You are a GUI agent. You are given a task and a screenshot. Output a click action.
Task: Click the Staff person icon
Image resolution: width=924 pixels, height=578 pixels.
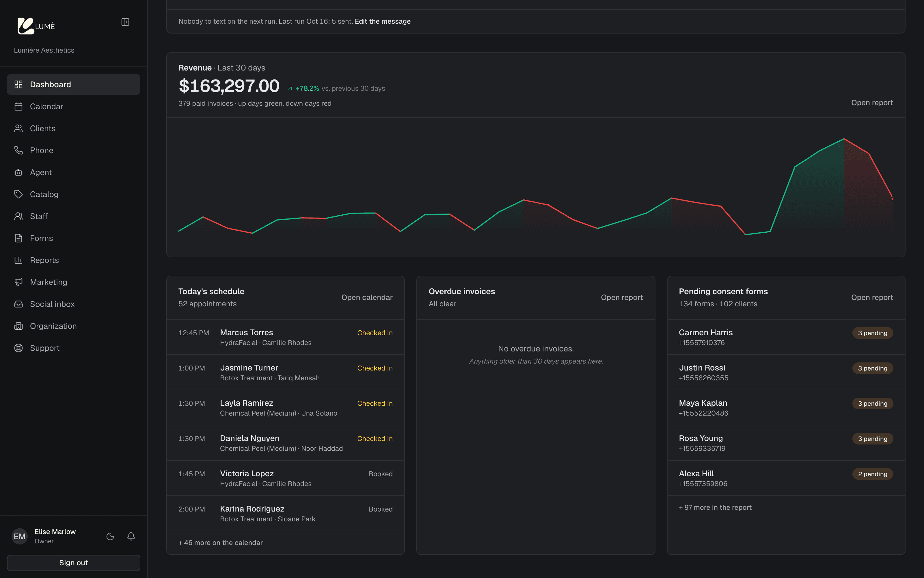tap(18, 216)
